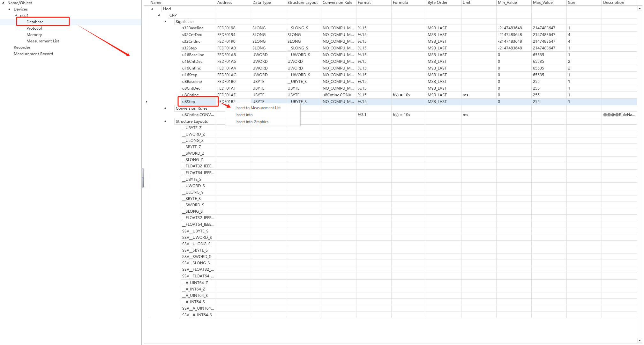Screen dimensions: 644x345
Task: Collapse the Name/Object root node
Action: (x=3, y=3)
